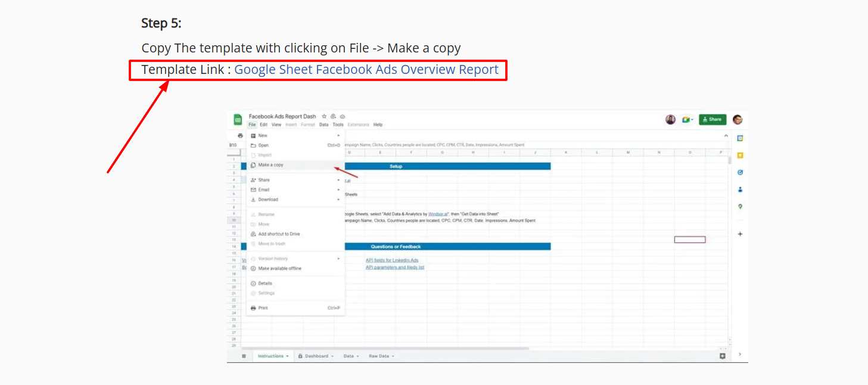Open the Edit menu
The height and width of the screenshot is (385, 868).
[263, 125]
